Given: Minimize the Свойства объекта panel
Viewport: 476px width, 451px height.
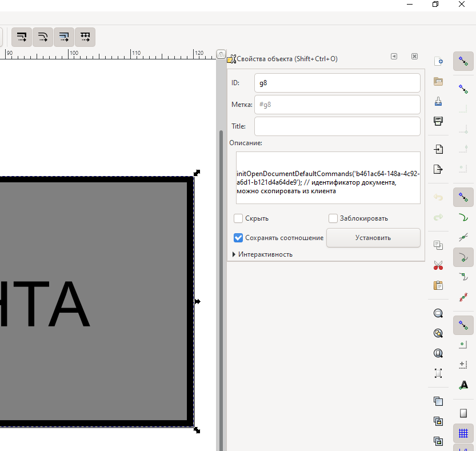Looking at the screenshot, I should (394, 57).
